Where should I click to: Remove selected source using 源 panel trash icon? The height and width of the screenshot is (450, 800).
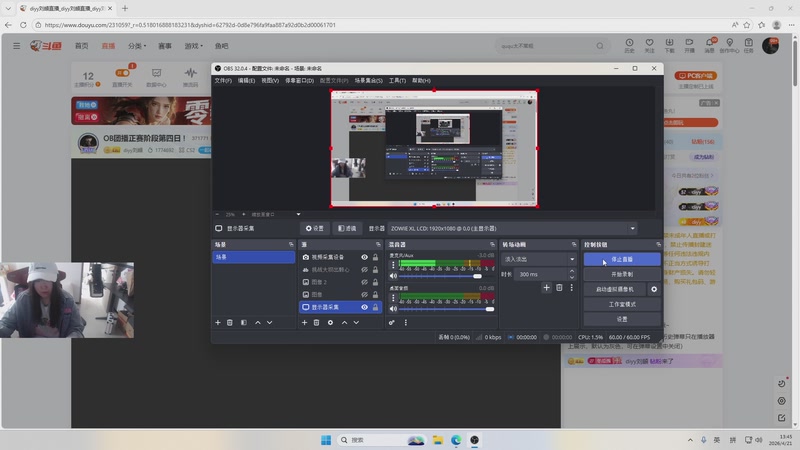[x=316, y=322]
